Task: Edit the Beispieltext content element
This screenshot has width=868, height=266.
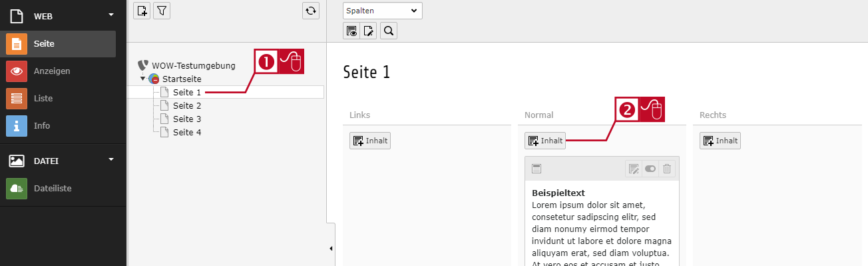Action: pos(633,169)
